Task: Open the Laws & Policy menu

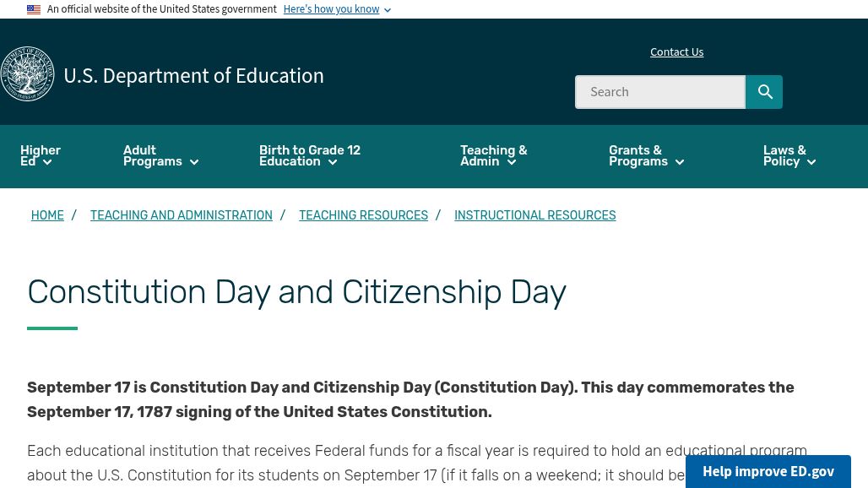Action: [x=784, y=155]
